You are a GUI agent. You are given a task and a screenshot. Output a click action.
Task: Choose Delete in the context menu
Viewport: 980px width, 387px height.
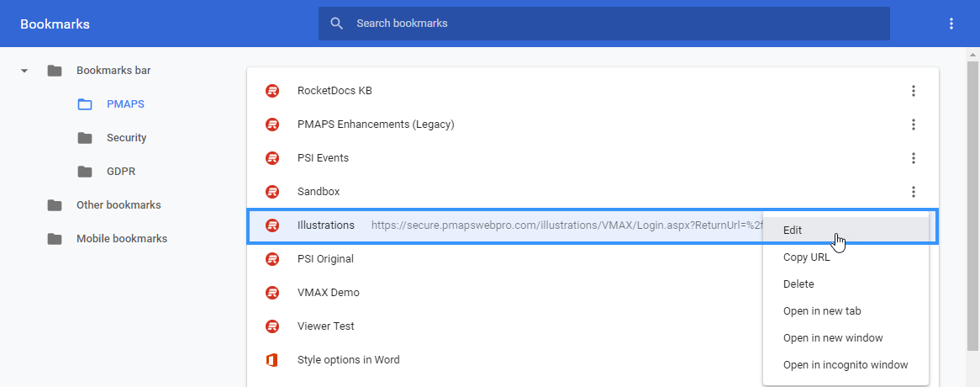846,284
